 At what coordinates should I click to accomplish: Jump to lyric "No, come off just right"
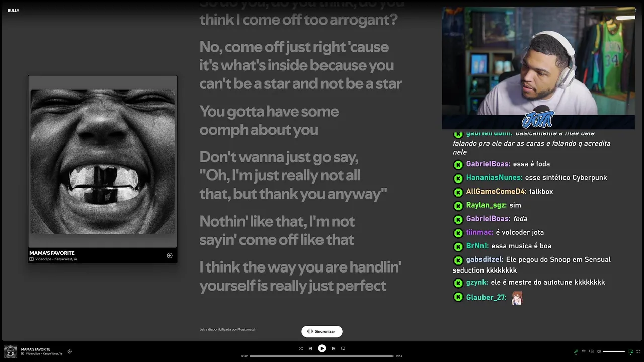click(x=300, y=65)
